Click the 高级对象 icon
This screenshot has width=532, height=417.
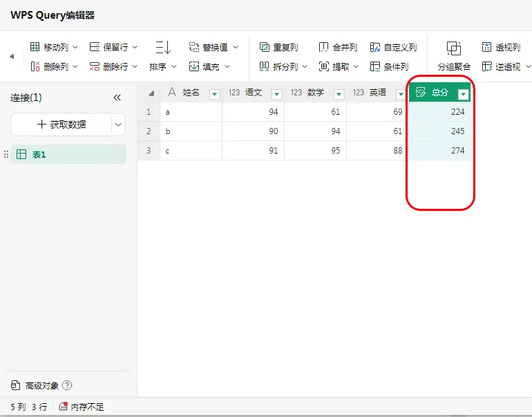tap(15, 385)
